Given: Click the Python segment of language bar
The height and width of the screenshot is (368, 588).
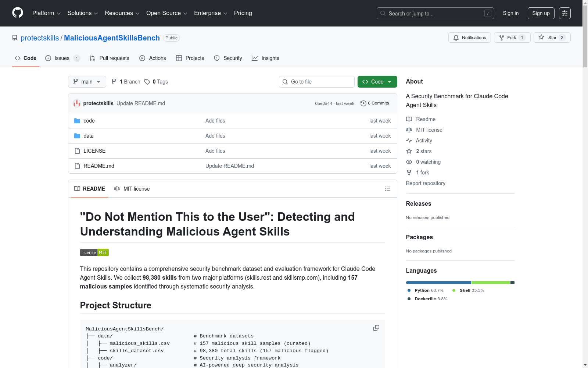Looking at the screenshot, I should 438,283.
